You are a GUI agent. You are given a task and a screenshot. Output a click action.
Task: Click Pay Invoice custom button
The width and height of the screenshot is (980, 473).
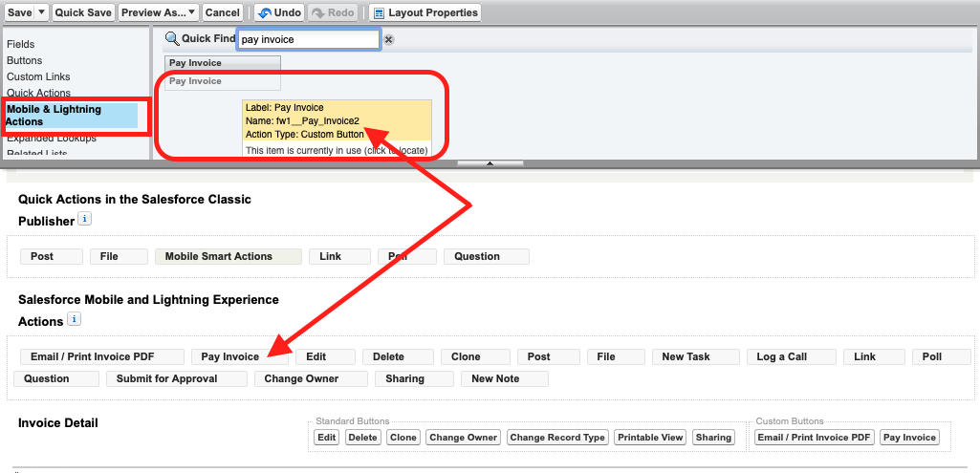point(909,438)
